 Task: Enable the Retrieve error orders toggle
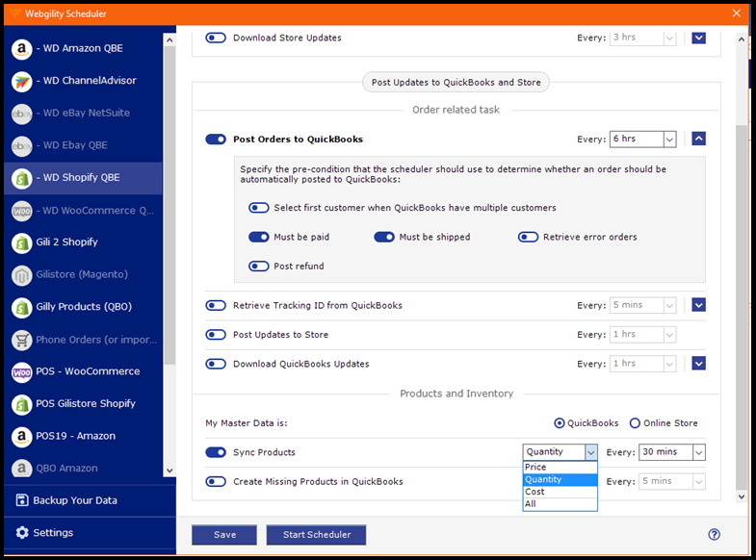coord(528,237)
